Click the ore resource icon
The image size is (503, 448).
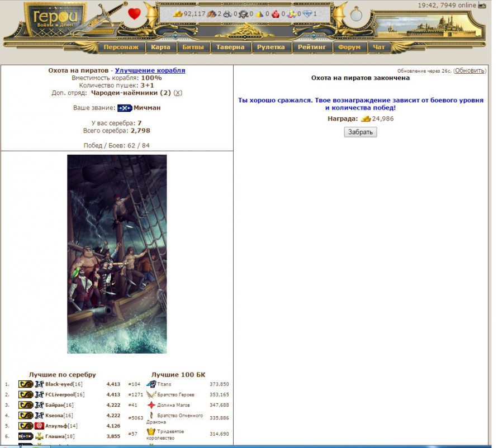pyautogui.click(x=227, y=14)
